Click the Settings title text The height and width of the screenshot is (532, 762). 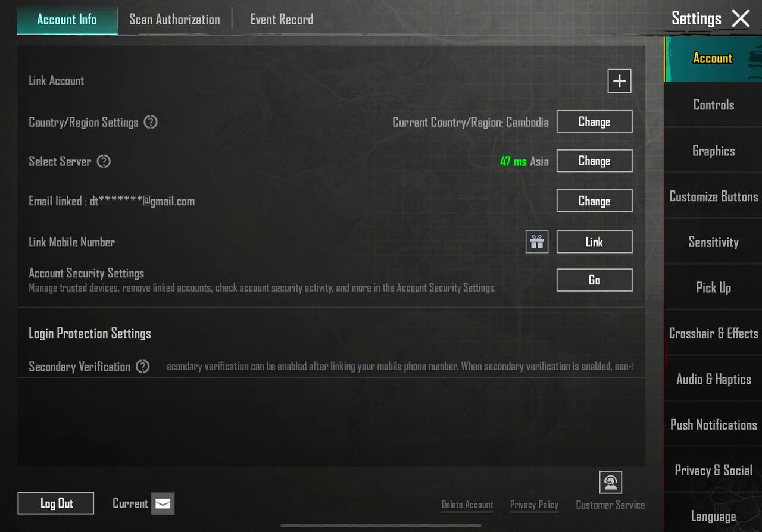[x=697, y=18]
